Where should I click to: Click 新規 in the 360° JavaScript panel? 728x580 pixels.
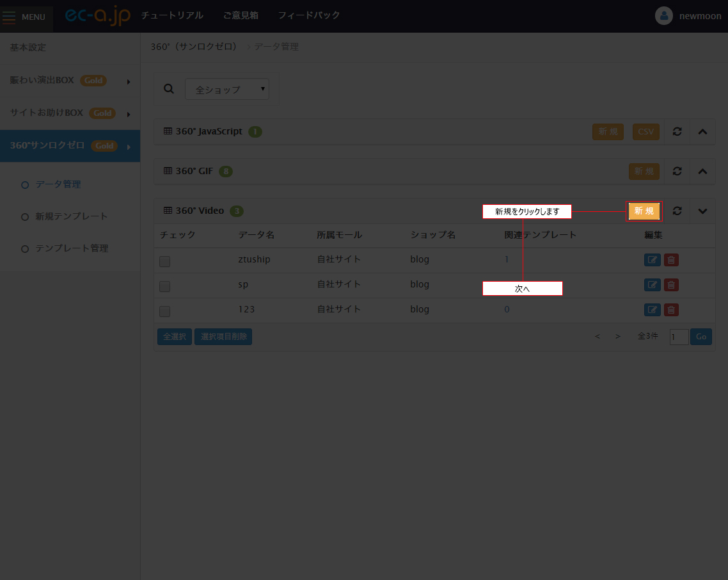[x=608, y=132]
